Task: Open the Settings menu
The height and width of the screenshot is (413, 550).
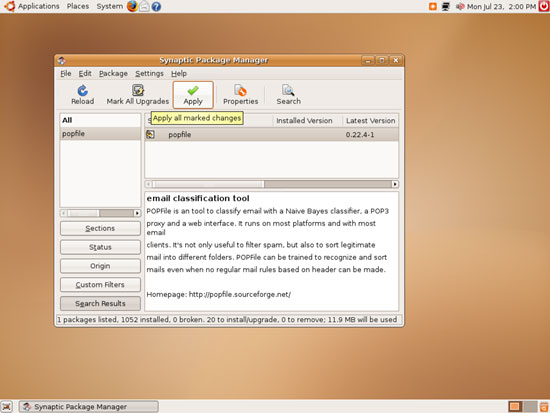Action: click(149, 73)
